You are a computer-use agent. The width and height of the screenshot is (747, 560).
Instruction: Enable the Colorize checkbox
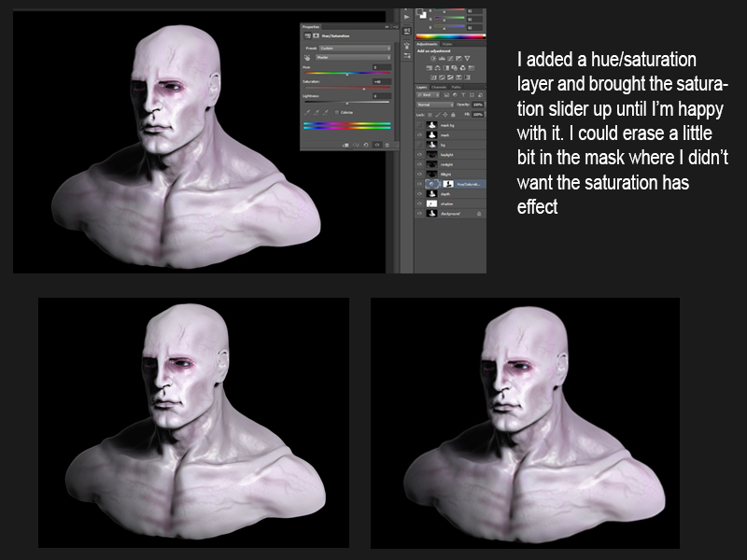coord(336,112)
